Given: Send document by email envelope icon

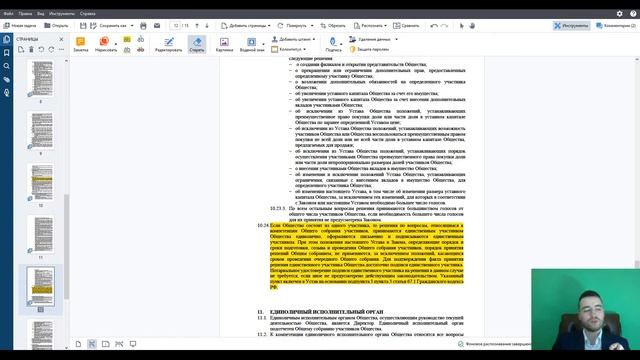Looking at the screenshot, I should coord(157,26).
